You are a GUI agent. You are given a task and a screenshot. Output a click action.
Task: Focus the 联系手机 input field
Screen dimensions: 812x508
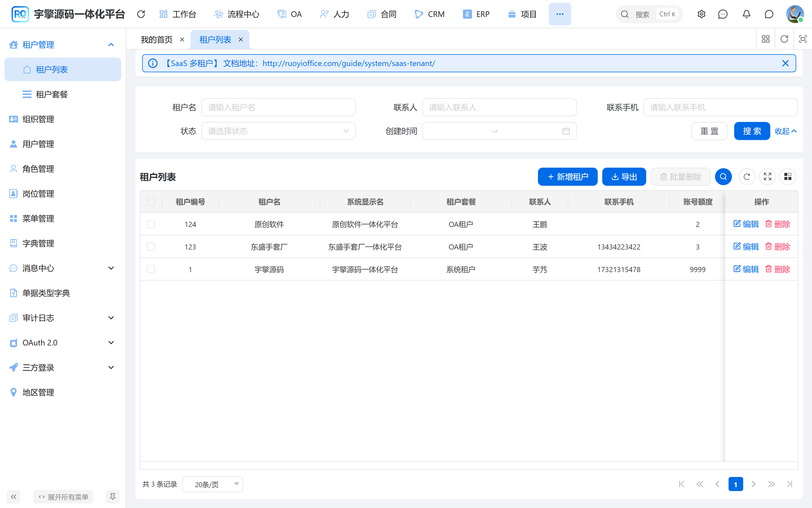pos(720,108)
